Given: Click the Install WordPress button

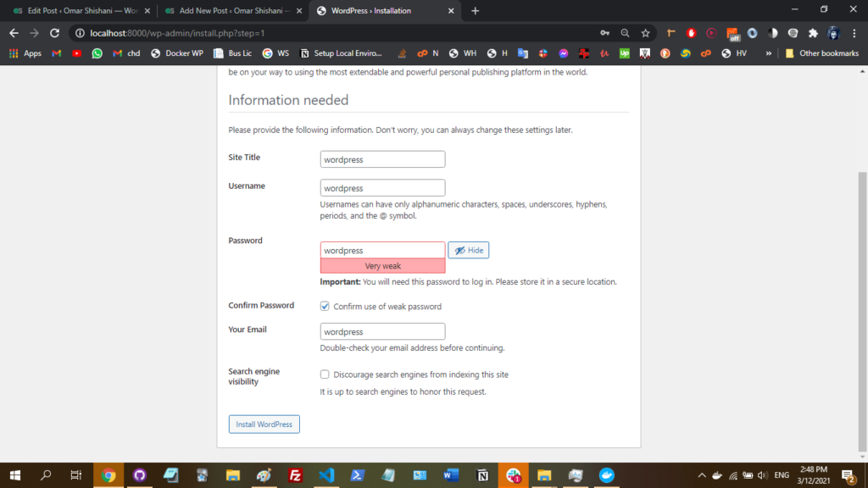Looking at the screenshot, I should [264, 424].
